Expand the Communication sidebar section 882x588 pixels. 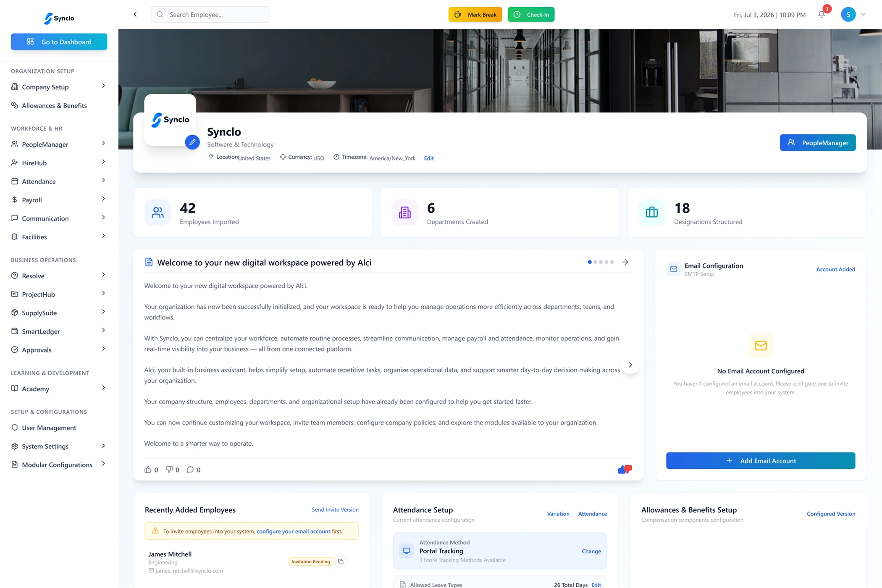59,218
